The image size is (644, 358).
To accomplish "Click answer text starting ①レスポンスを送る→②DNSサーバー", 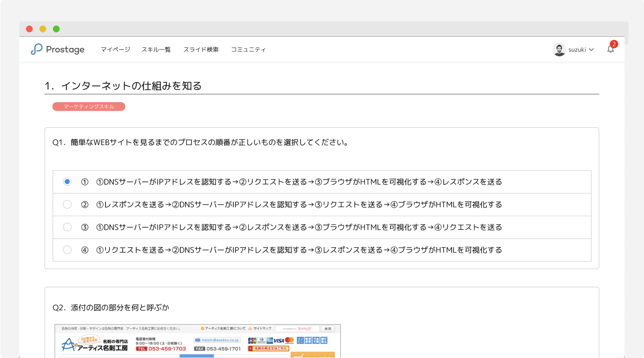I will coord(299,205).
